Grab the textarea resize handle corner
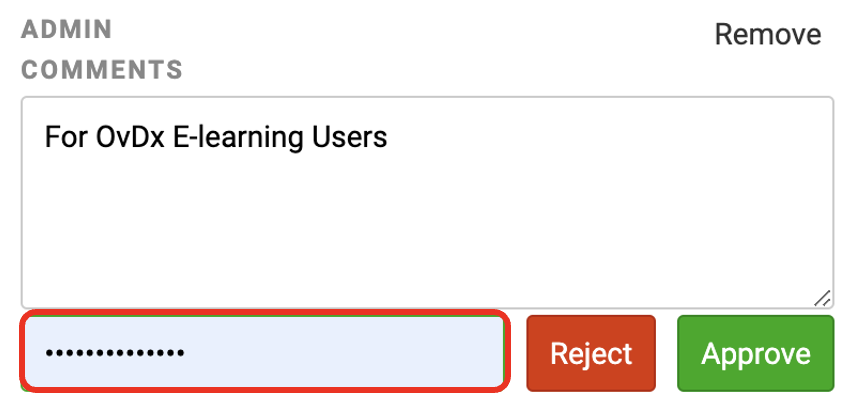This screenshot has width=852, height=412. [822, 298]
